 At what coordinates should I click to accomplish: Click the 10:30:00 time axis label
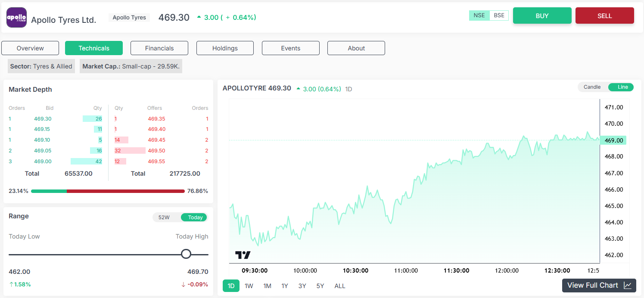pyautogui.click(x=355, y=270)
